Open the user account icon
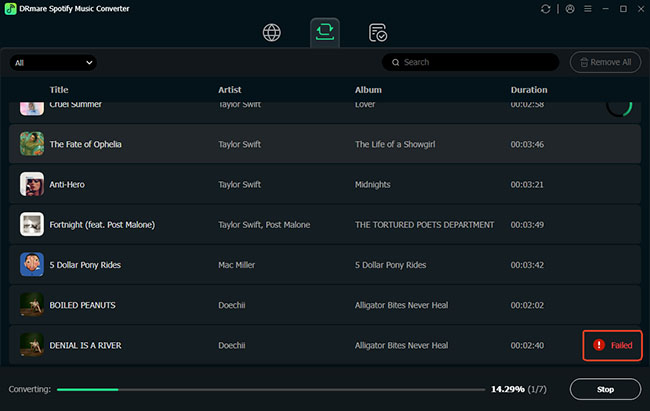 tap(570, 9)
